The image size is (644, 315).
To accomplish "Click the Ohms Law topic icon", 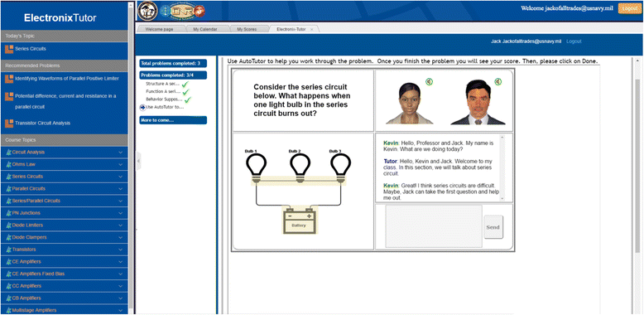I will pyautogui.click(x=9, y=164).
